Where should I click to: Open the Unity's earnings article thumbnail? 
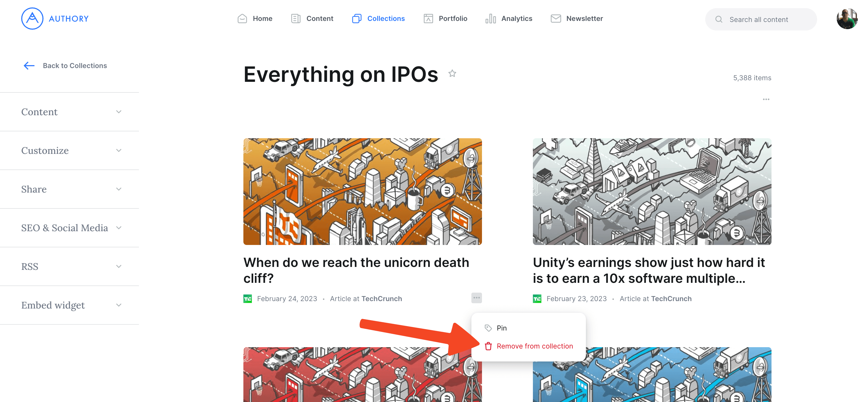point(652,191)
